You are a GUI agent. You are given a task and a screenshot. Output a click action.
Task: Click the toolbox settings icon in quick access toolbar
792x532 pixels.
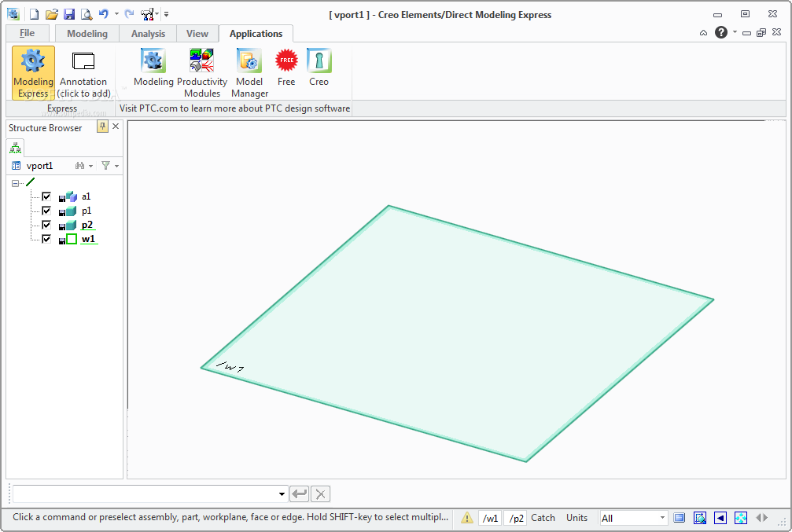pyautogui.click(x=147, y=14)
